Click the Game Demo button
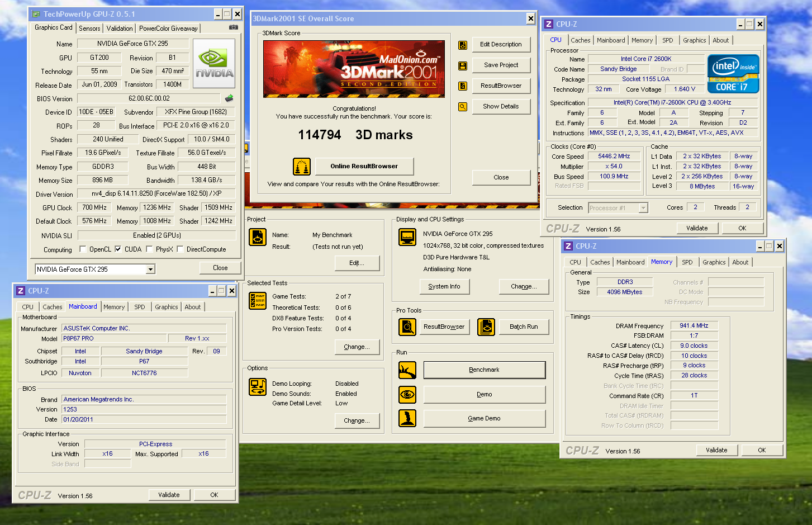 (485, 418)
